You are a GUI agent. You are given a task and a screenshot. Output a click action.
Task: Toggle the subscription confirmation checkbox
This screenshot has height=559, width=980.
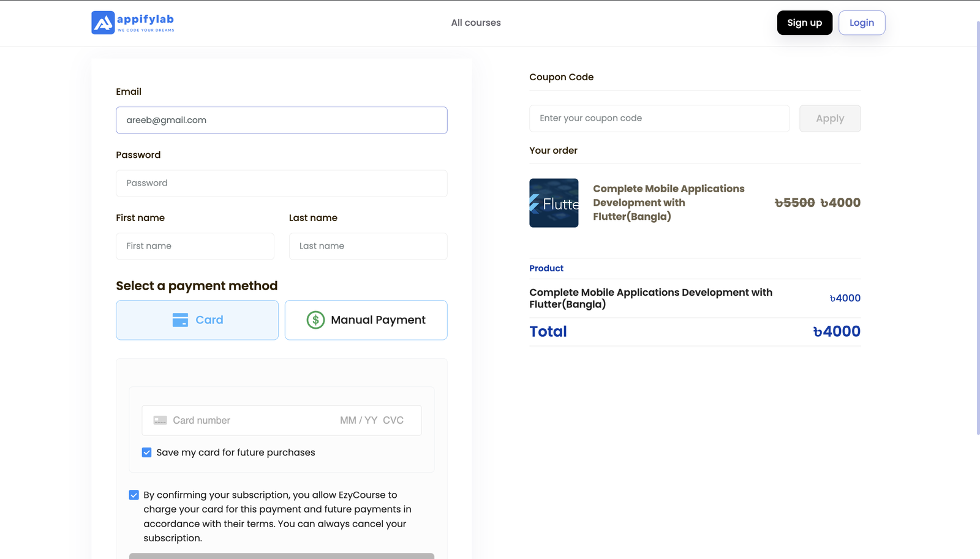134,495
